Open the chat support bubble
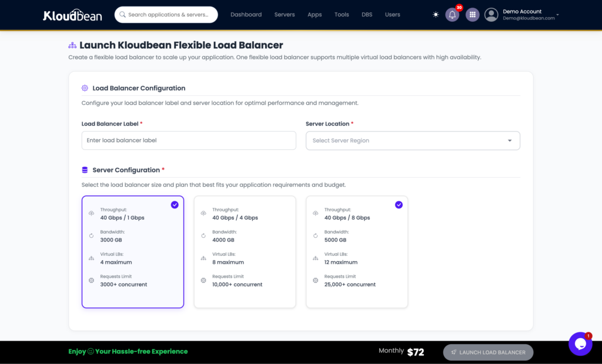 pos(580,343)
